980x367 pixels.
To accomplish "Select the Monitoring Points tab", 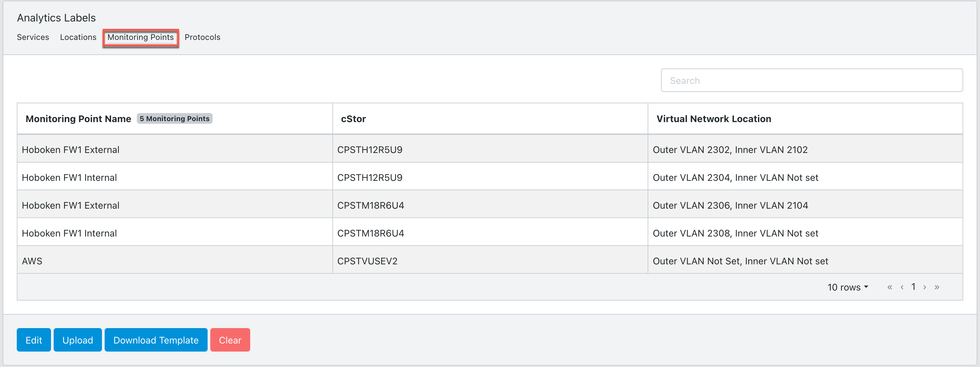I will pos(141,37).
